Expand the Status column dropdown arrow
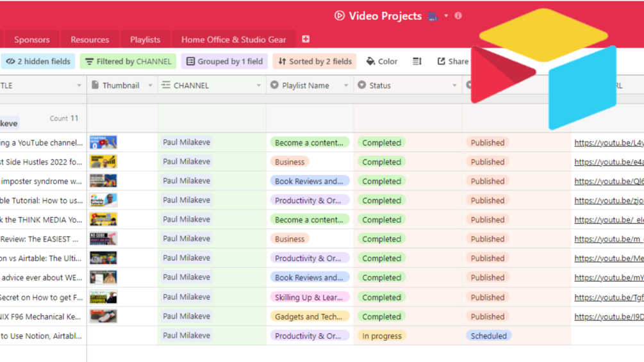The image size is (644, 362). point(454,85)
